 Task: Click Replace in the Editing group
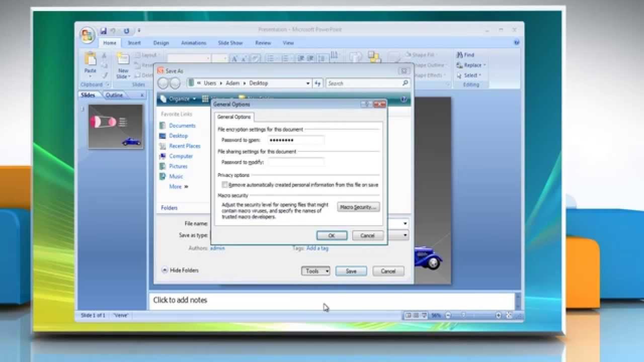(x=471, y=65)
